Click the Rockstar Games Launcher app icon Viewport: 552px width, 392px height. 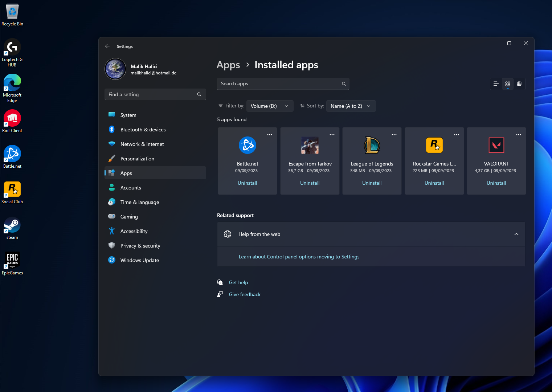pyautogui.click(x=434, y=145)
